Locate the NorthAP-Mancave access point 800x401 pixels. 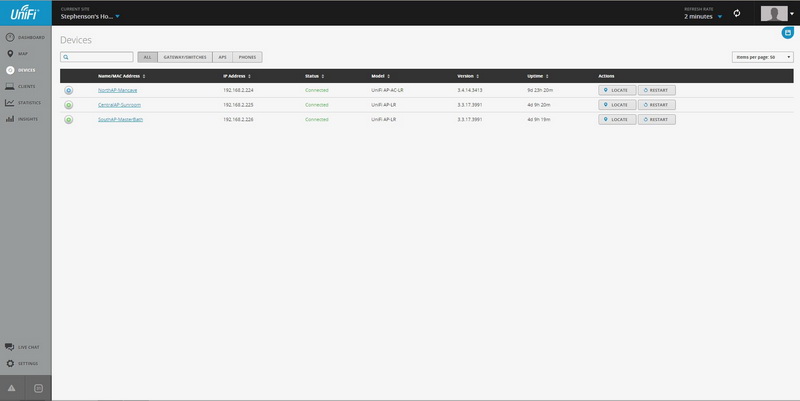(x=617, y=90)
